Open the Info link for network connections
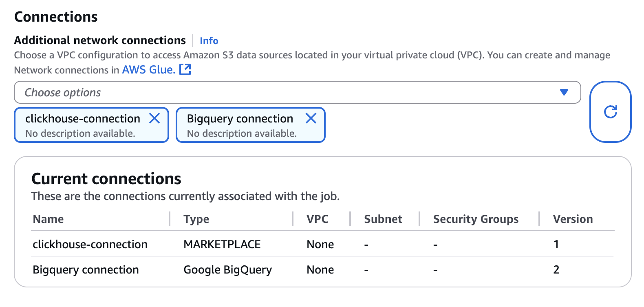The height and width of the screenshot is (307, 644). (209, 41)
